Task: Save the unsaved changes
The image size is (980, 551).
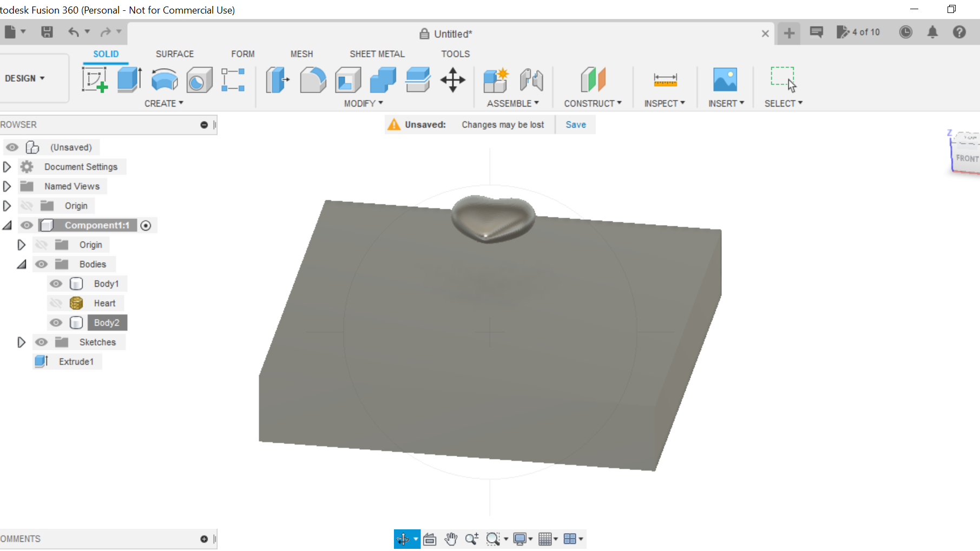Action: pyautogui.click(x=575, y=124)
